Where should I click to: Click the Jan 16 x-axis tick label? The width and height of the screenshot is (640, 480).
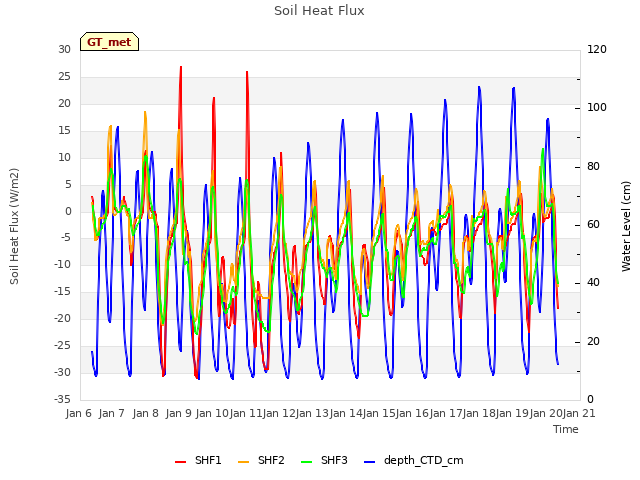pos(413,413)
